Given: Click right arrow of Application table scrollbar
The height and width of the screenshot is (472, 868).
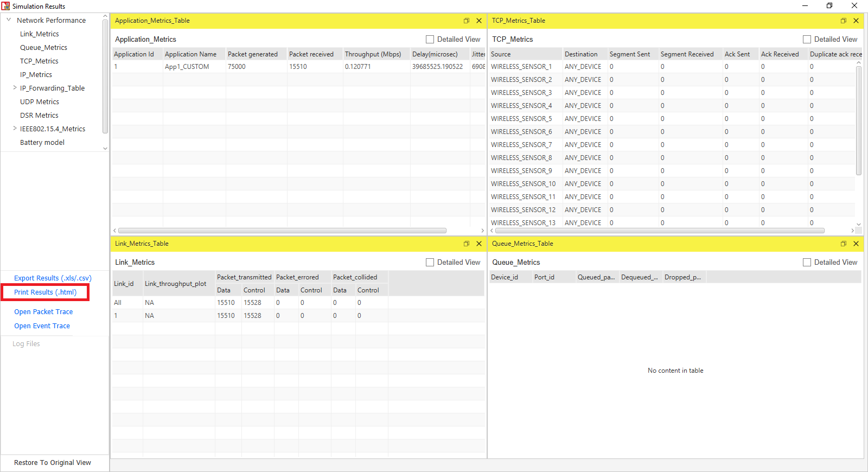Looking at the screenshot, I should tap(482, 231).
